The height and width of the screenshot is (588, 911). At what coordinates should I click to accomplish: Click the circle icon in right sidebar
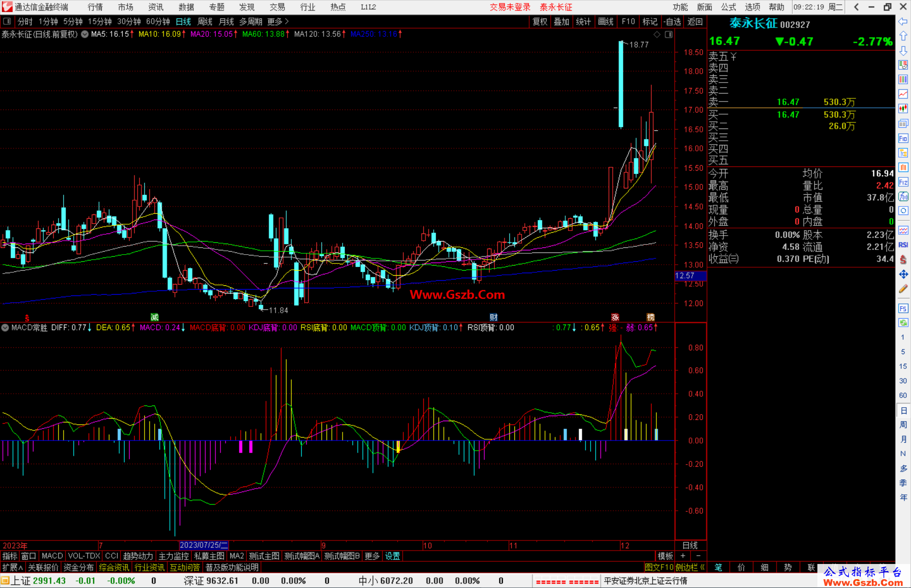tap(903, 211)
